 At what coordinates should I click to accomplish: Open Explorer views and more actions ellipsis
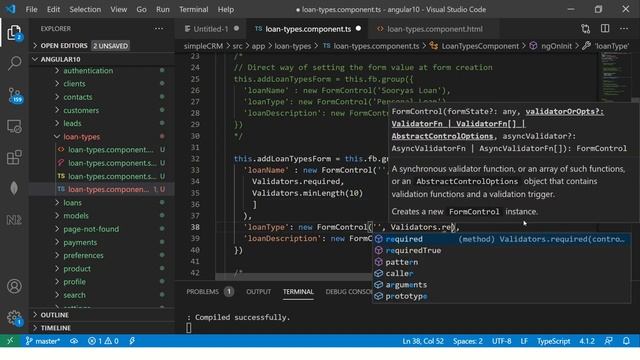(159, 29)
